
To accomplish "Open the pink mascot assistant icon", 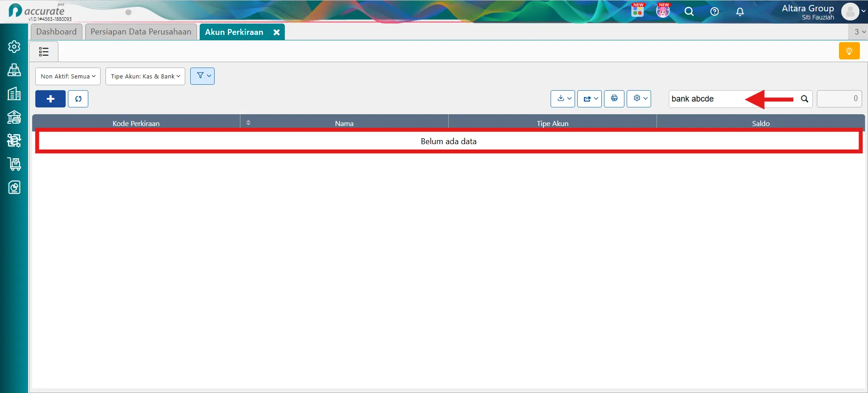I will click(663, 11).
